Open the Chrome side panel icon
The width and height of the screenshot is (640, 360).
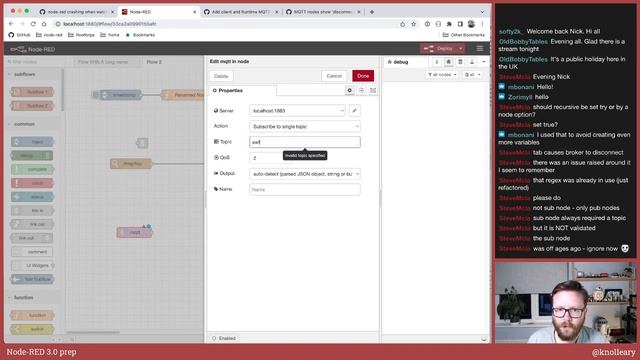460,24
